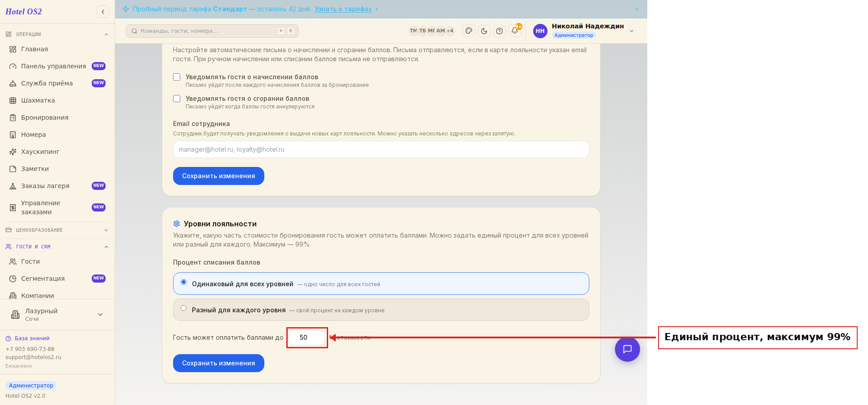This screenshot has width=868, height=405.
Task: Open notifications bell icon
Action: point(515,31)
